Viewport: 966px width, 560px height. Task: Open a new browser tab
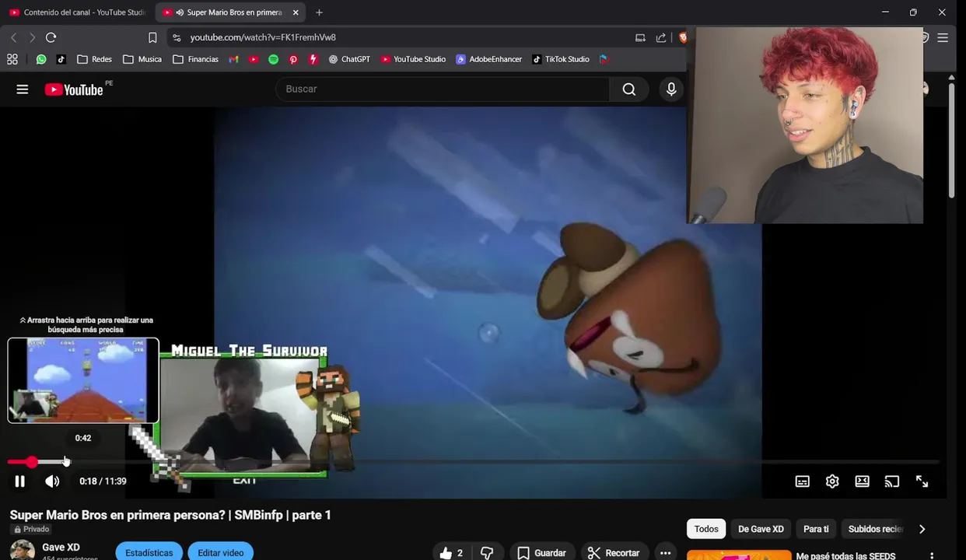[x=319, y=12]
